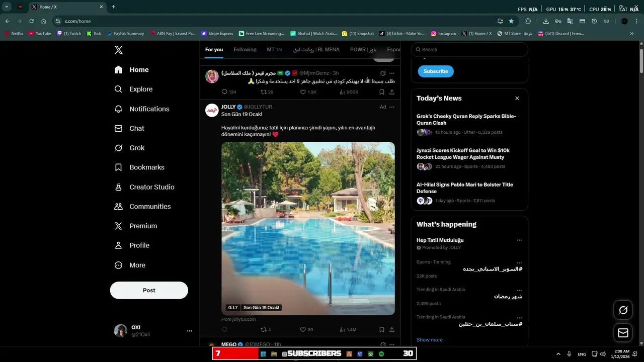Open Chat in the sidebar
The height and width of the screenshot is (362, 644).
(x=129, y=128)
